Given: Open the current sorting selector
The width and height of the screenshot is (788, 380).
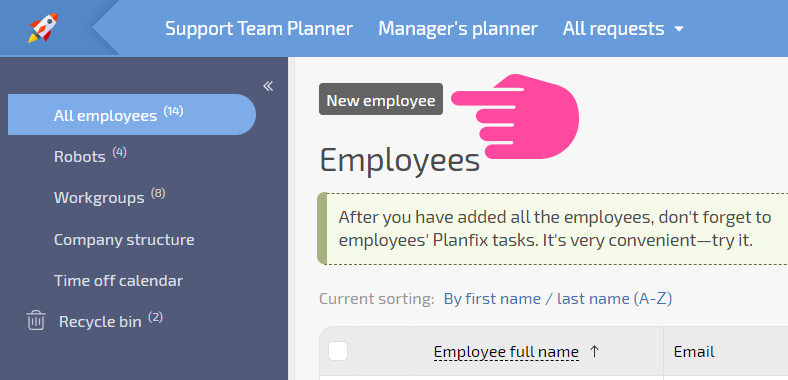Looking at the screenshot, I should click(558, 299).
